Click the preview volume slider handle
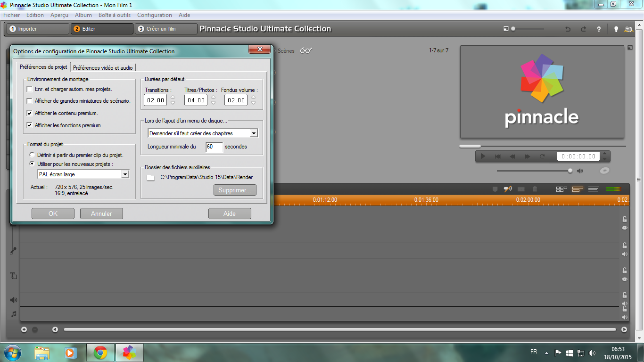This screenshot has height=362, width=644. coord(570,171)
